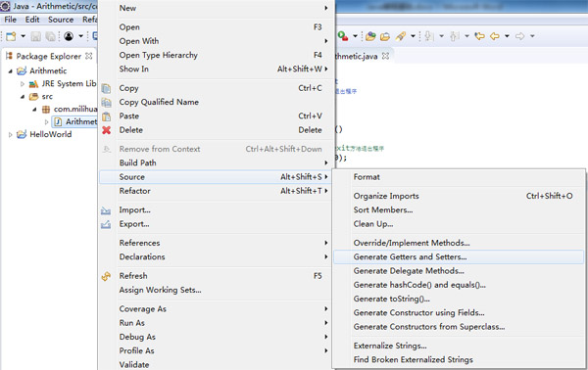Click the Last Edit Location arrow icon

tap(479, 36)
